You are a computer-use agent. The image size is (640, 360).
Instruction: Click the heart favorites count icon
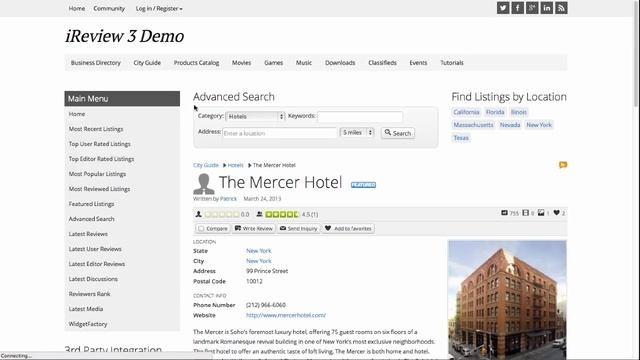(x=556, y=213)
